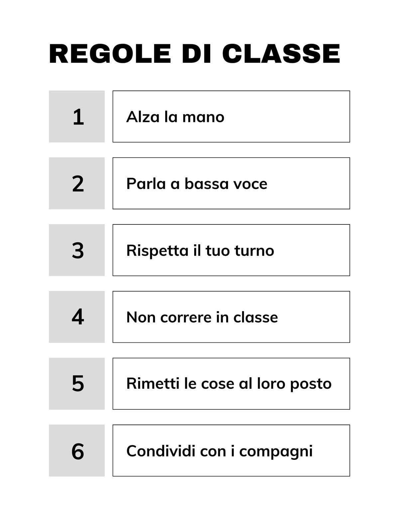
Task: Click the 'Condividi con i compagni' text
Action: 219,452
